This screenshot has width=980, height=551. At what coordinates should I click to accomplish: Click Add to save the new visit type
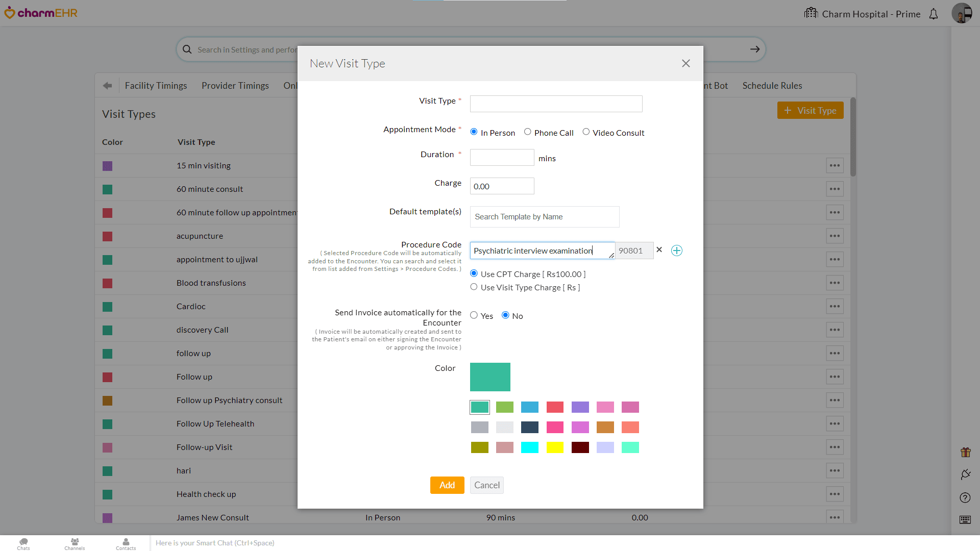447,485
